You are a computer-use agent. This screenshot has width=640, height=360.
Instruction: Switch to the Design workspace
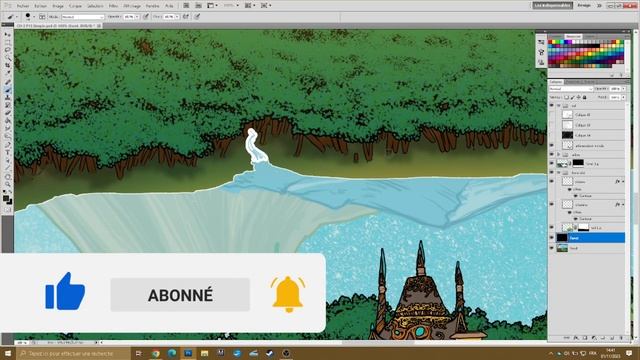(x=584, y=6)
